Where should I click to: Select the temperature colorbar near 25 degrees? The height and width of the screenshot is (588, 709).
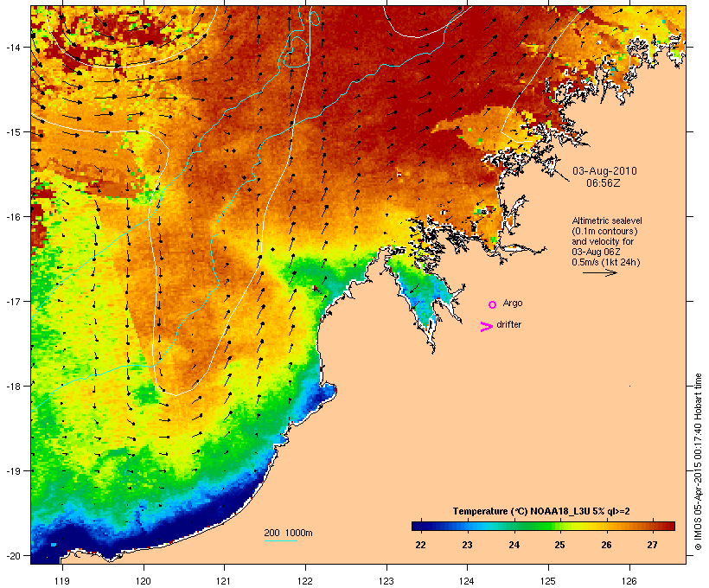pos(559,526)
